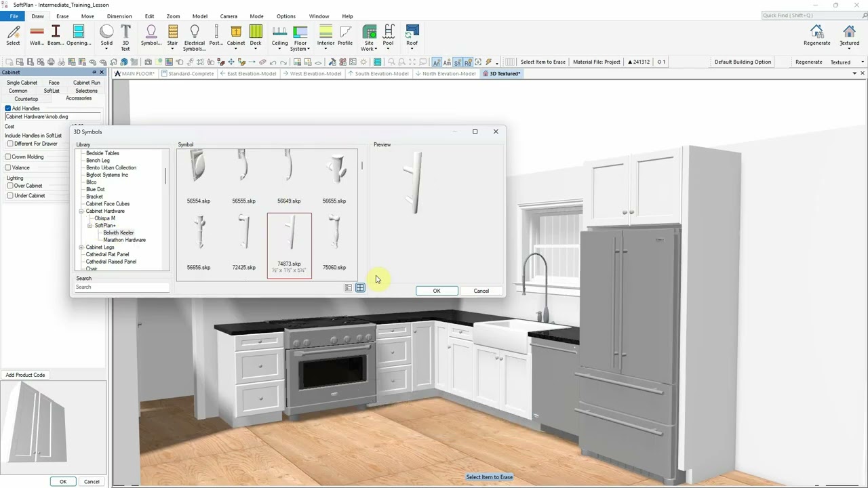The width and height of the screenshot is (868, 488).
Task: Enable Over Cabinet lighting checkbox
Action: [x=10, y=186]
